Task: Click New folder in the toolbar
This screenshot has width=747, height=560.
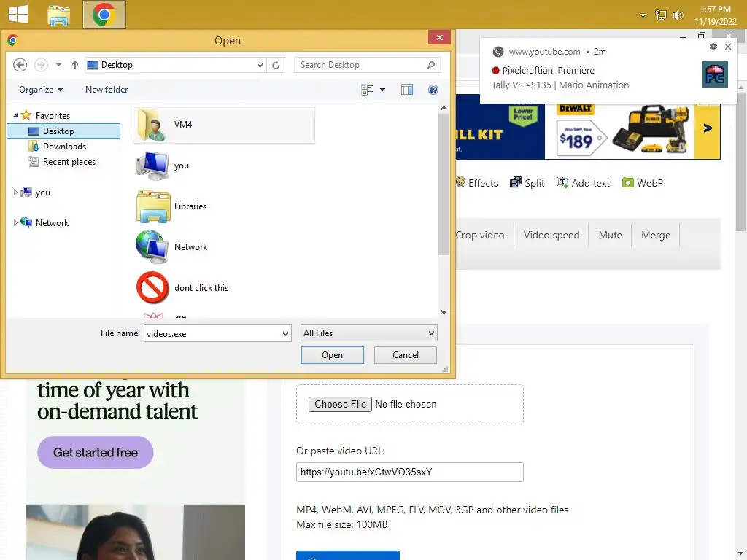Action: [107, 90]
